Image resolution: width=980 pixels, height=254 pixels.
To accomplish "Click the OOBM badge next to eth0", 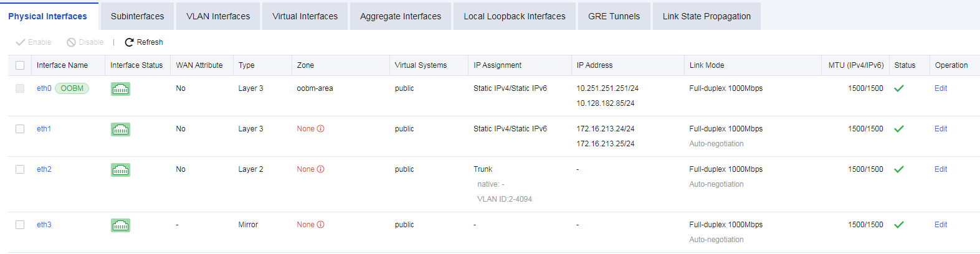I will tap(72, 88).
